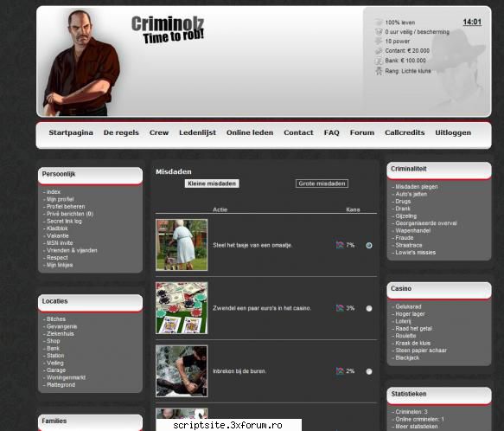The image size is (504, 431).
Task: Click the chance chart icon next to 7%
Action: pos(340,245)
